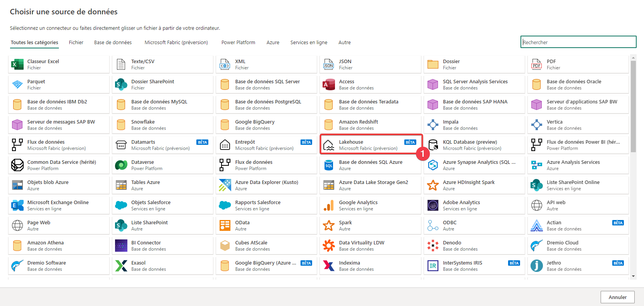Select the Power Platform tab
Viewport: 644px width, 306px height.
[x=238, y=43]
